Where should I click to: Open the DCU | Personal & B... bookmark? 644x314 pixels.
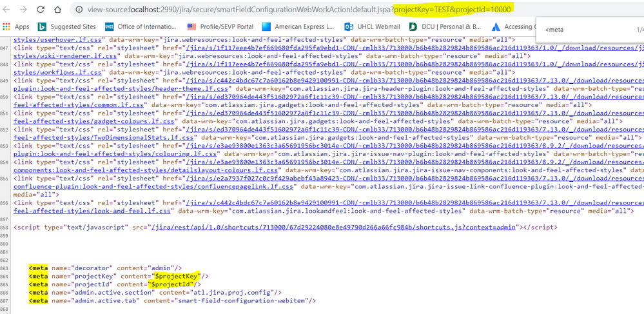click(x=445, y=26)
